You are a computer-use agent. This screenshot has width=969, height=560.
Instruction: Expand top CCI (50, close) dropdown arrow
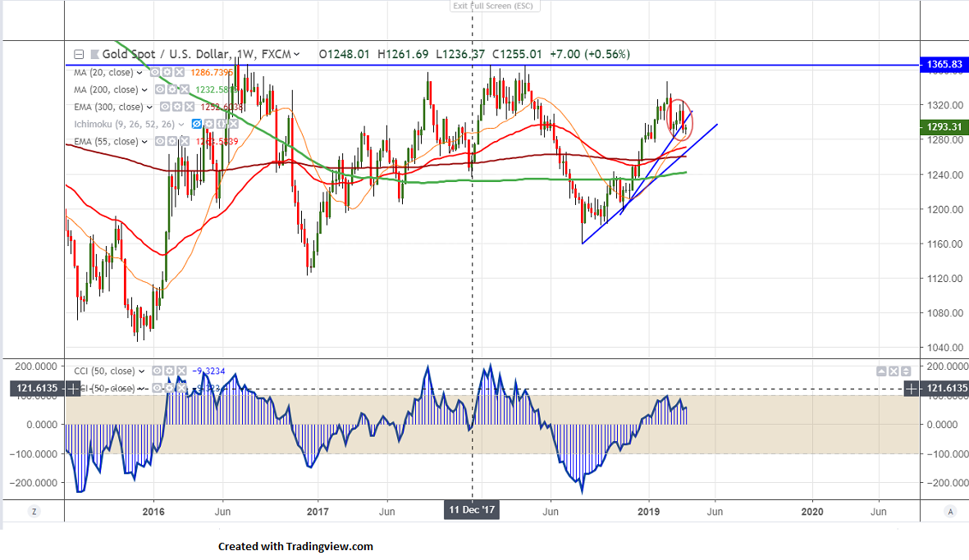coord(141,371)
